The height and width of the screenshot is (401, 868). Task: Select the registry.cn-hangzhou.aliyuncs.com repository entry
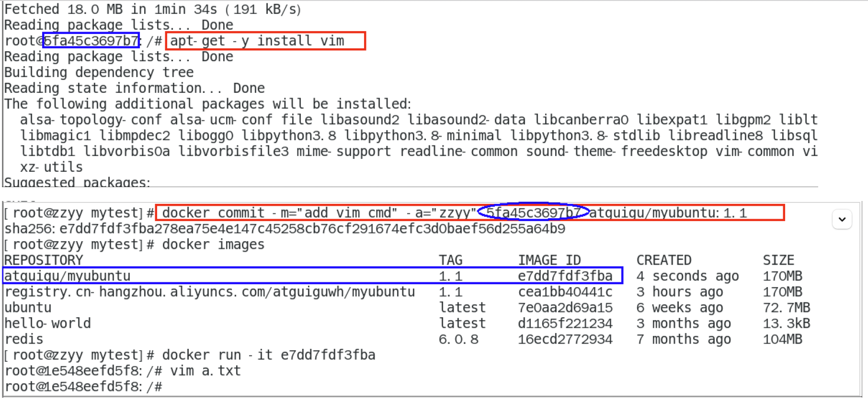[209, 292]
